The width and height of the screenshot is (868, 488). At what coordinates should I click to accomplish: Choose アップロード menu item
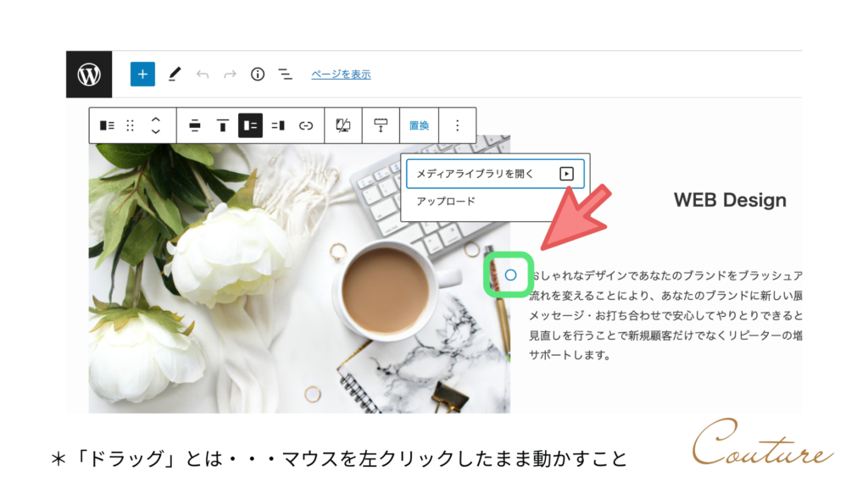coord(446,202)
